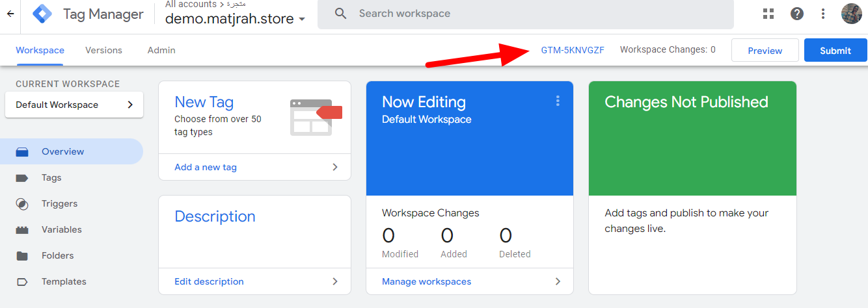
Task: Click the Preview button
Action: pyautogui.click(x=765, y=50)
